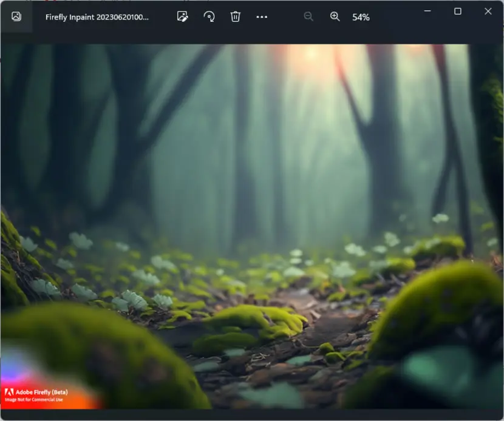Maximize the Photos window
The width and height of the screenshot is (504, 421).
(x=458, y=12)
